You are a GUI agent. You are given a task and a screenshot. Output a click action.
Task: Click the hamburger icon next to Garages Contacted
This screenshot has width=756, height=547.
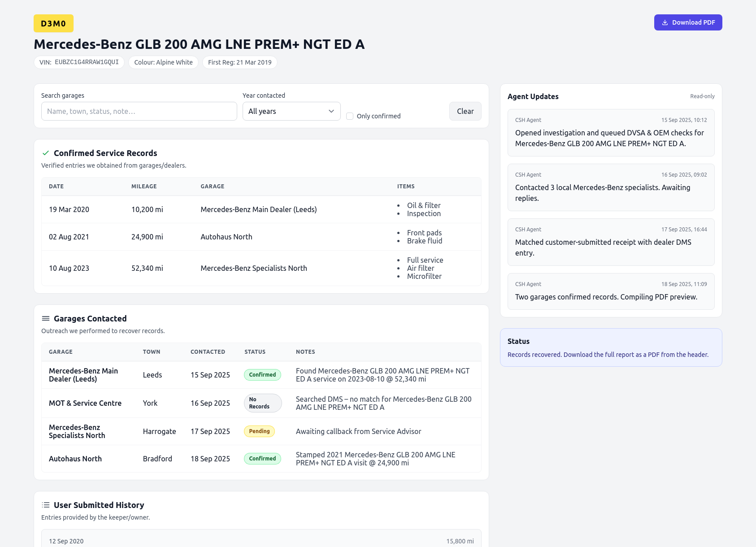tap(46, 318)
